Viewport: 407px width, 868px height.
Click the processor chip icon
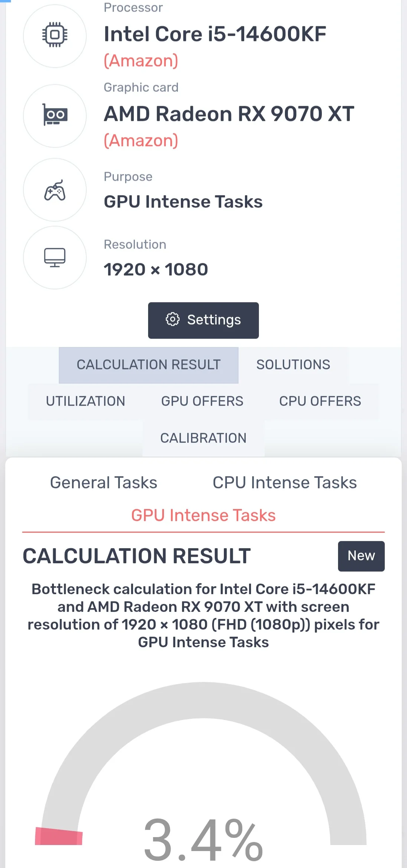tap(55, 35)
